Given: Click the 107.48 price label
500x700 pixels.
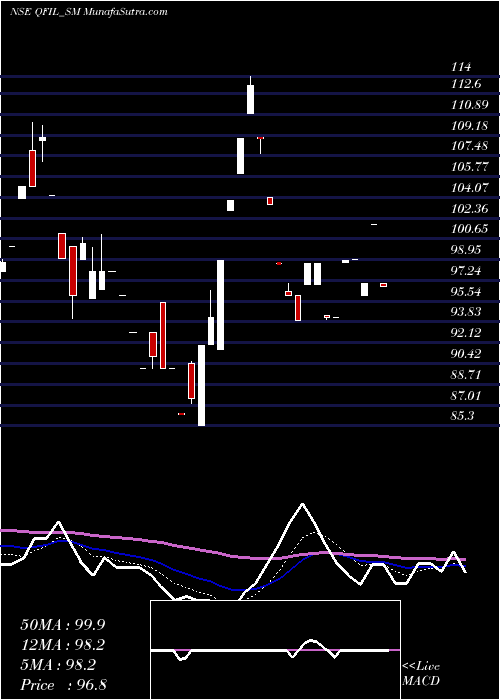Looking at the screenshot, I should [470, 146].
